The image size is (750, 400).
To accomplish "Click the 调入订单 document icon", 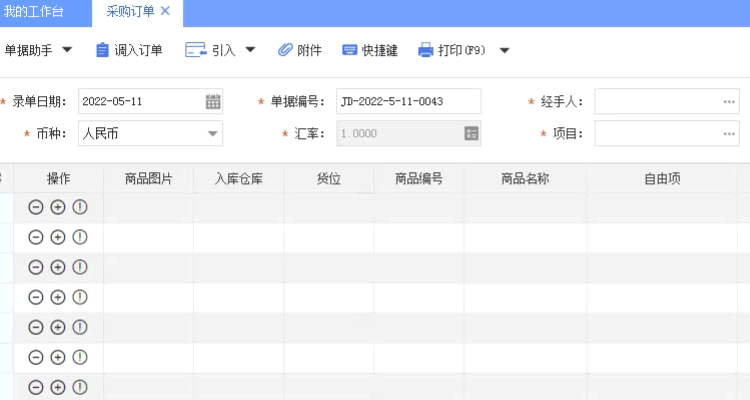I will pos(102,50).
